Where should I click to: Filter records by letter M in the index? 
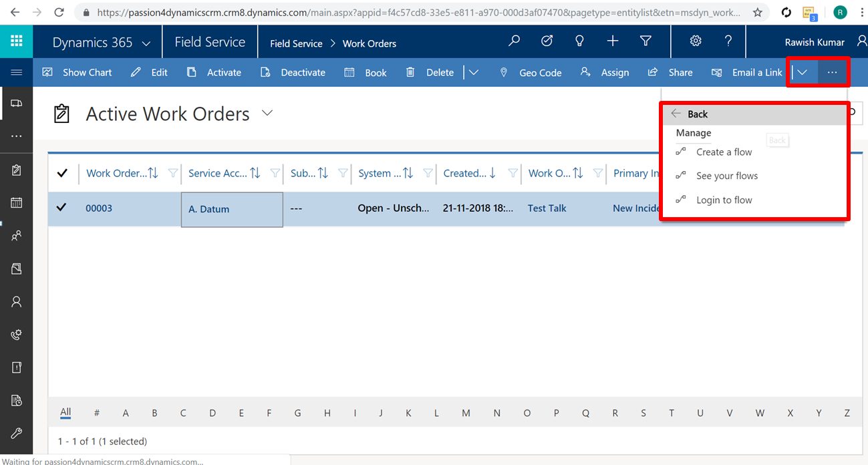(x=466, y=413)
